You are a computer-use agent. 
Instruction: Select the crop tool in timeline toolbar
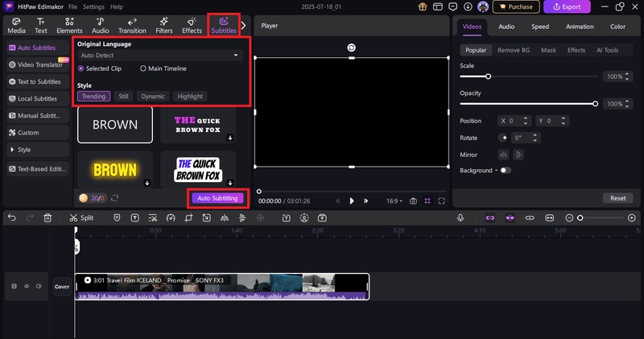tap(188, 217)
